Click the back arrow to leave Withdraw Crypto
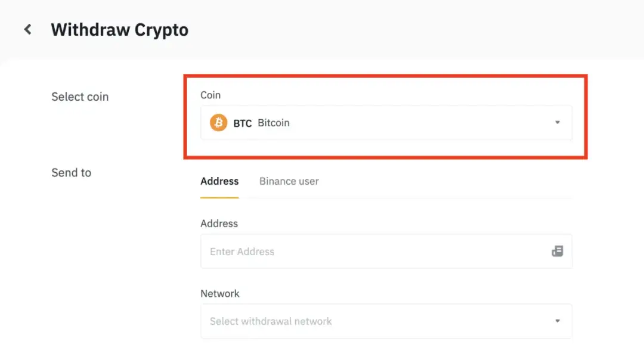644x354 pixels. coord(27,29)
